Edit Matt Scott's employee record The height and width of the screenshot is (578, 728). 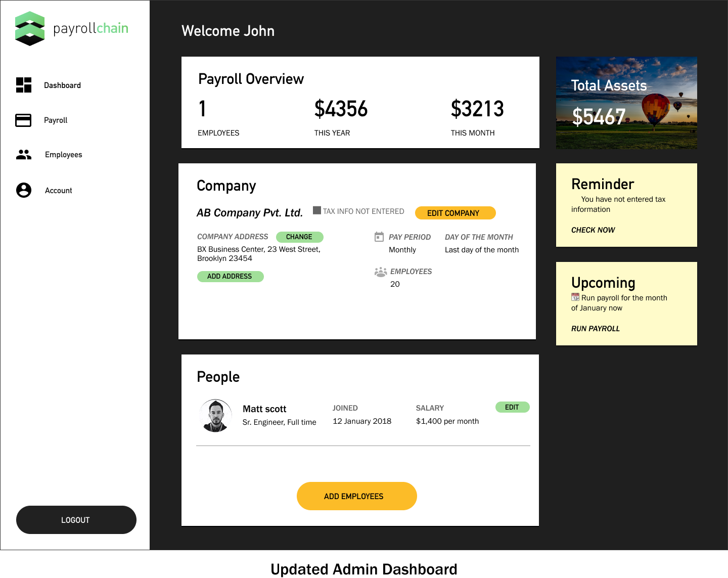[512, 407]
